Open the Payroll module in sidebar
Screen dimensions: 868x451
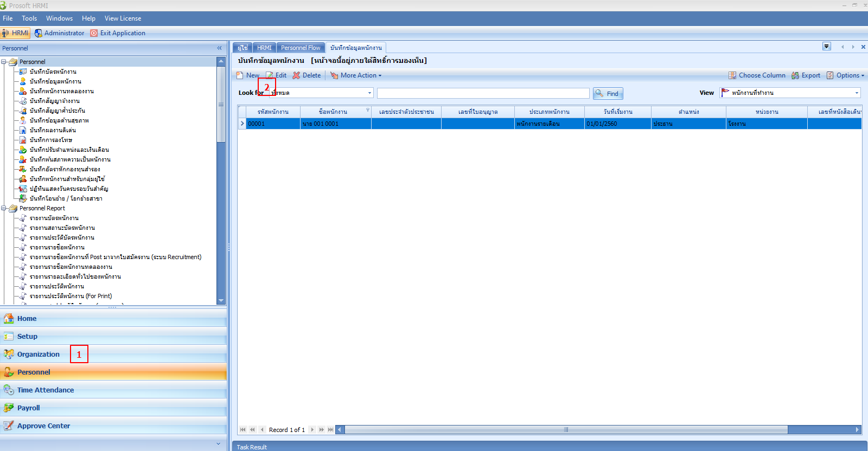pos(28,408)
